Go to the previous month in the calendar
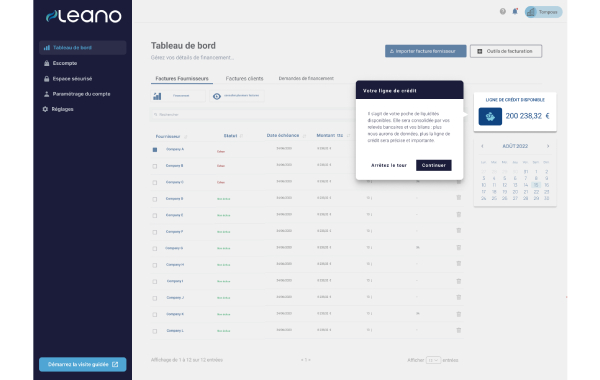 (482, 146)
